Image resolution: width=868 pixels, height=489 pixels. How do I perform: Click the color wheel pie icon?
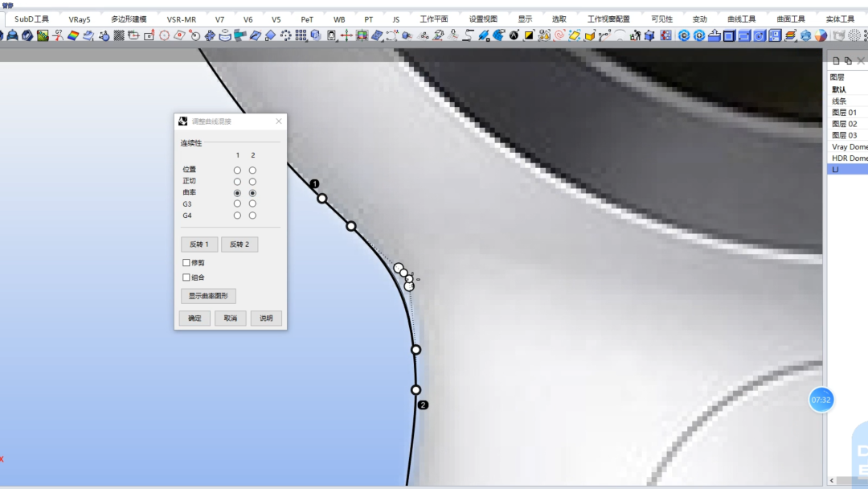click(821, 36)
